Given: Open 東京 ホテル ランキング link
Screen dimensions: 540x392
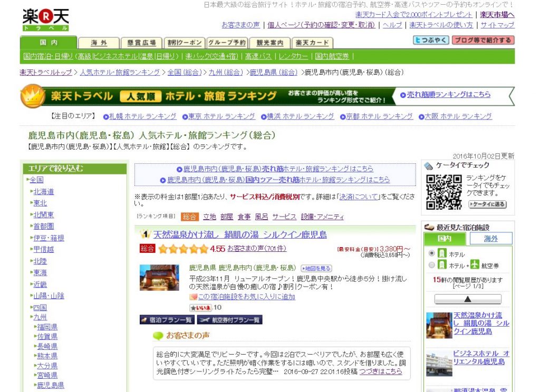Looking at the screenshot, I should click(x=221, y=116).
